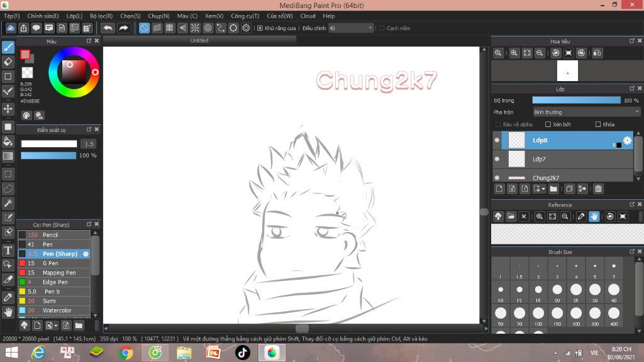Open the Điều chỉnh correction dropdown
644x362 pixels.
(x=351, y=28)
